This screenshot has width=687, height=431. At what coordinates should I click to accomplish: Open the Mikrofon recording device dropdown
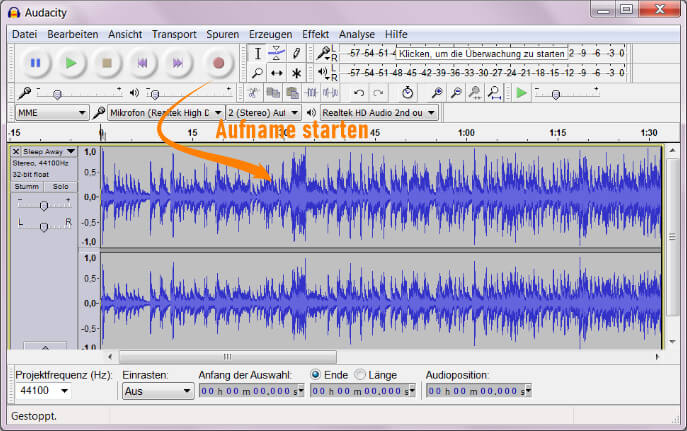tap(166, 113)
